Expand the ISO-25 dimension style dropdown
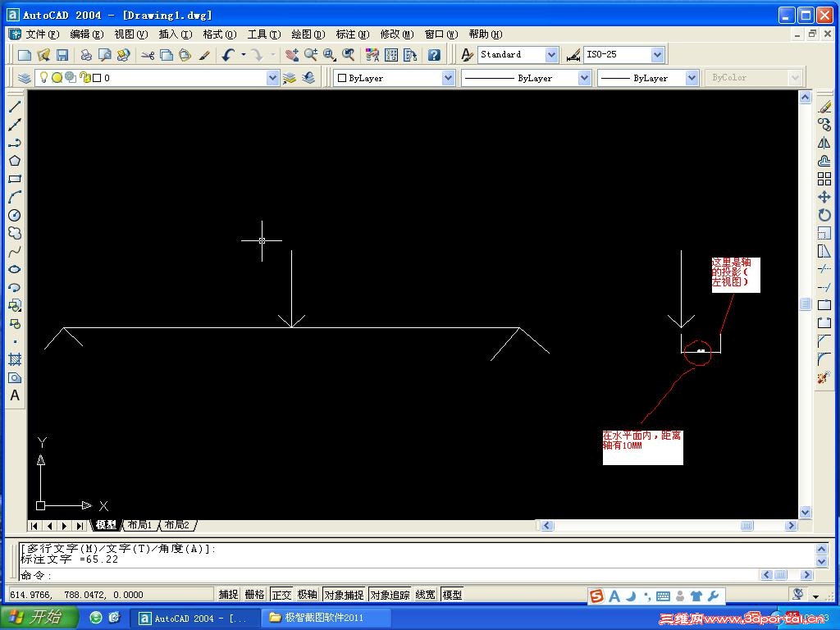Screen dimensions: 840x630 coord(657,55)
